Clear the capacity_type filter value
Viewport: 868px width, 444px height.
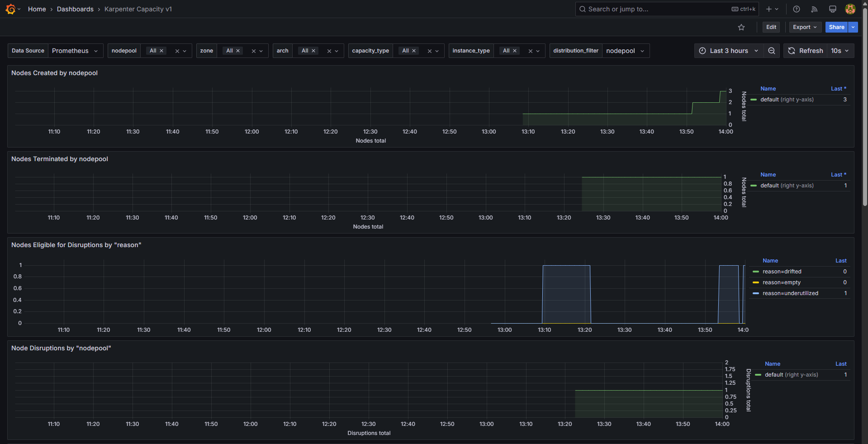430,51
